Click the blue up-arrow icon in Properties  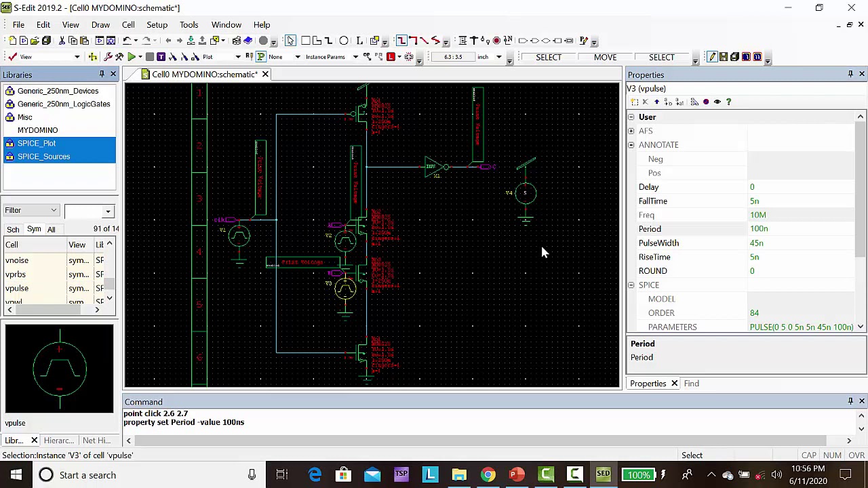click(x=656, y=102)
